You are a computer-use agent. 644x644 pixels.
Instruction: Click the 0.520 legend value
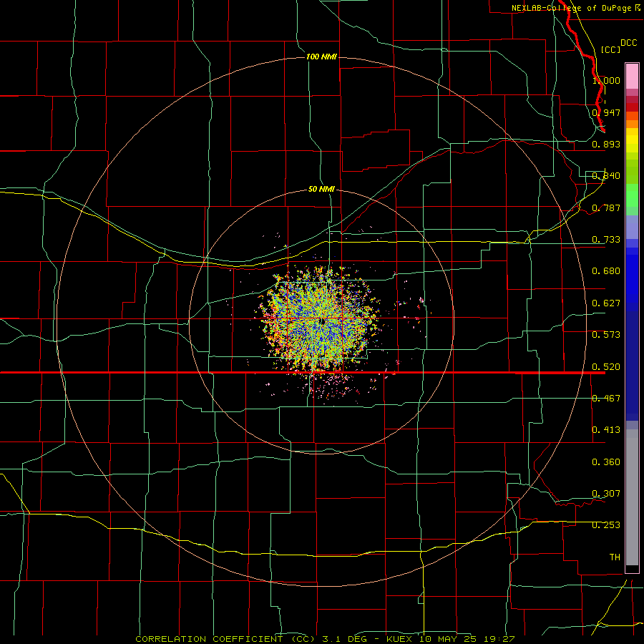(x=606, y=367)
